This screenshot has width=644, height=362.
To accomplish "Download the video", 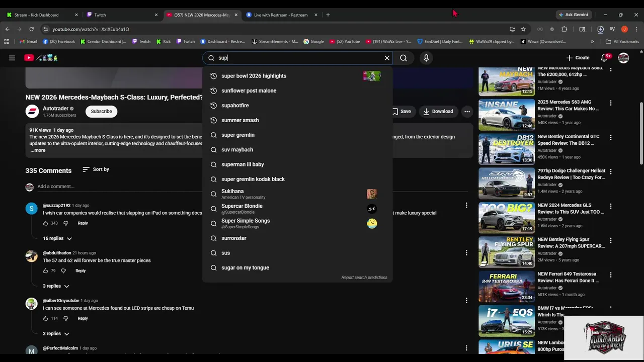I will 438,111.
